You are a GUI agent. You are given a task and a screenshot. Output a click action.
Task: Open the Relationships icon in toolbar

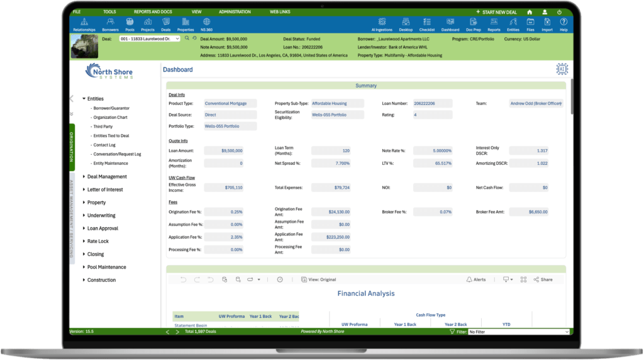click(84, 25)
